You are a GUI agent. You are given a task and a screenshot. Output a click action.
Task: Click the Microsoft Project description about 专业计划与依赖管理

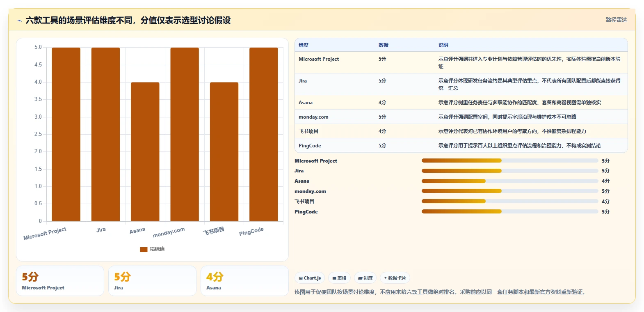530,63
